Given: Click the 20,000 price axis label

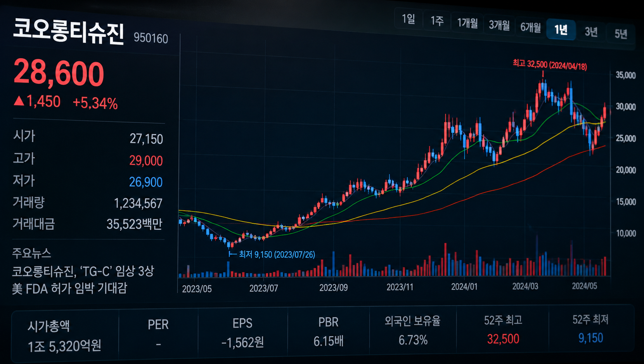Looking at the screenshot, I should (626, 170).
